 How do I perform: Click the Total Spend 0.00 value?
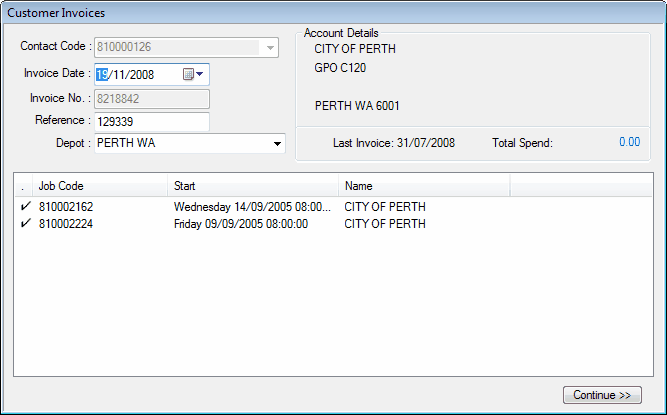(628, 142)
